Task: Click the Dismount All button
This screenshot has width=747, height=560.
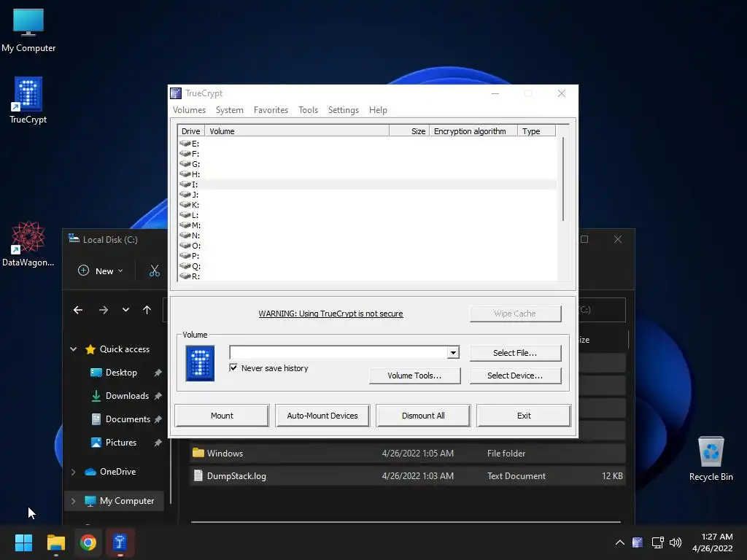Action: tap(423, 416)
